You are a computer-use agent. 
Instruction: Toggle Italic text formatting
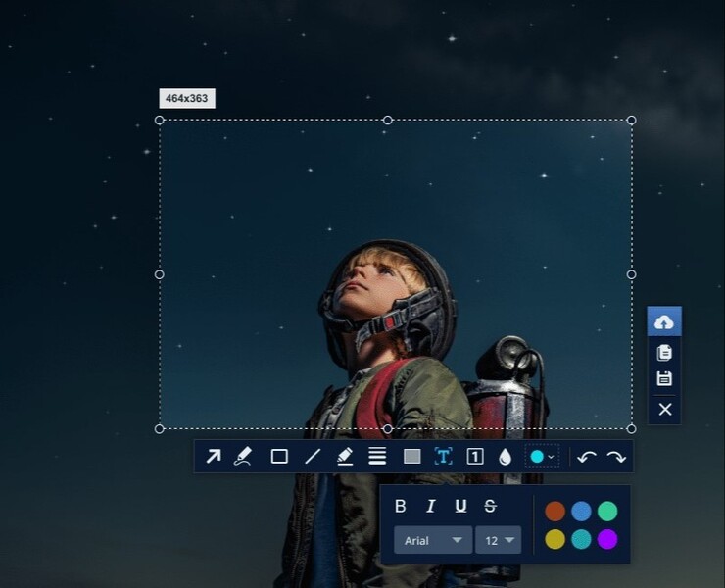point(430,507)
